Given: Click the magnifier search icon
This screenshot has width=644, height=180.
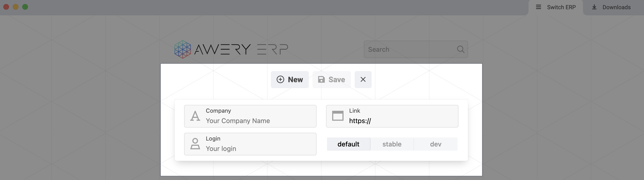Looking at the screenshot, I should pyautogui.click(x=460, y=49).
